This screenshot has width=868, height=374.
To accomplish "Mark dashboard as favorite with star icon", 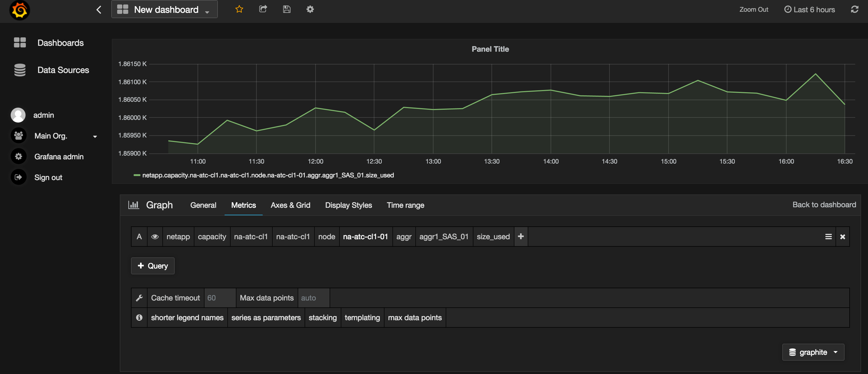I will [239, 9].
